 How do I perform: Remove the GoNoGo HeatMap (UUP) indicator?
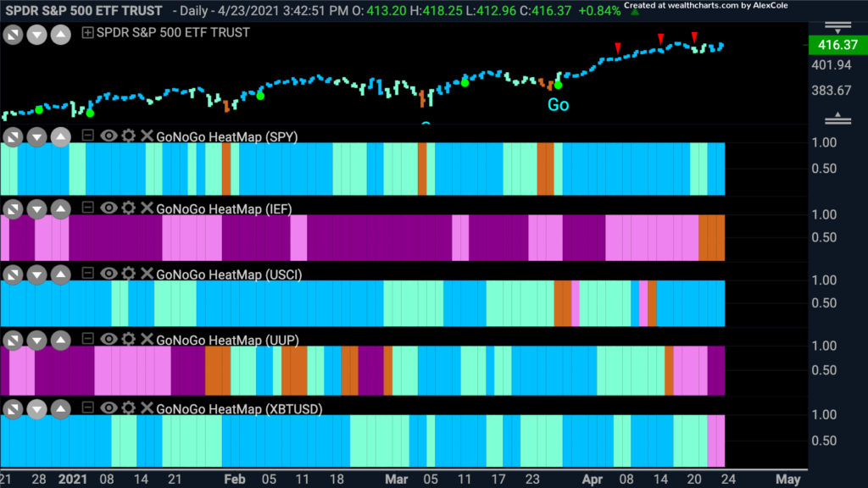[146, 339]
